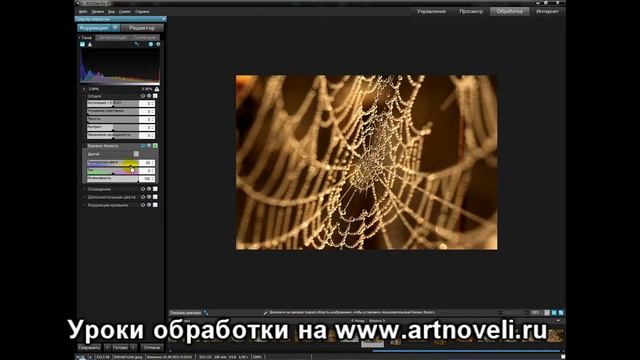640x360 pixels.
Task: Adjust the tint slider
Action: [113, 171]
